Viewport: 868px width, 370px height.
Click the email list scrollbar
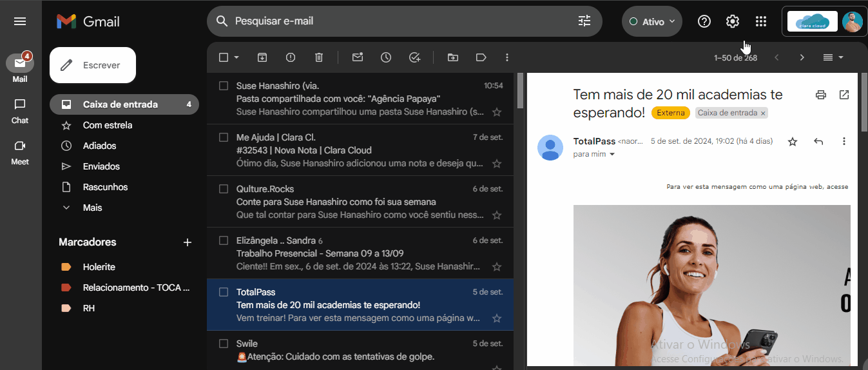[520, 90]
